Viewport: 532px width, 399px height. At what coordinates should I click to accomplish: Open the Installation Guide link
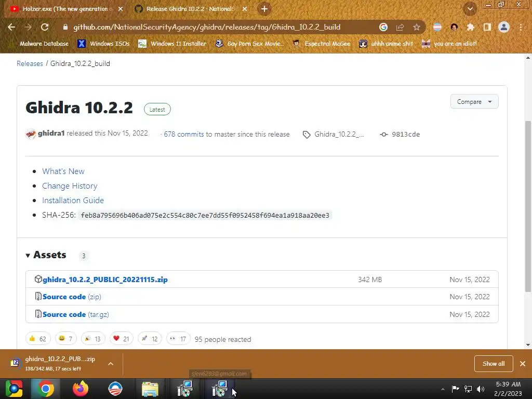pos(73,201)
